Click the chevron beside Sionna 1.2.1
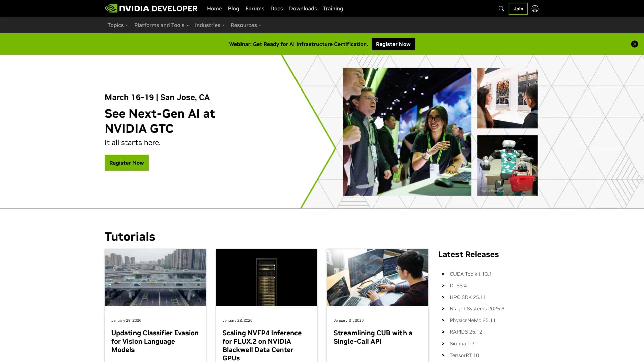Viewport: 644px width, 362px height. [444, 344]
